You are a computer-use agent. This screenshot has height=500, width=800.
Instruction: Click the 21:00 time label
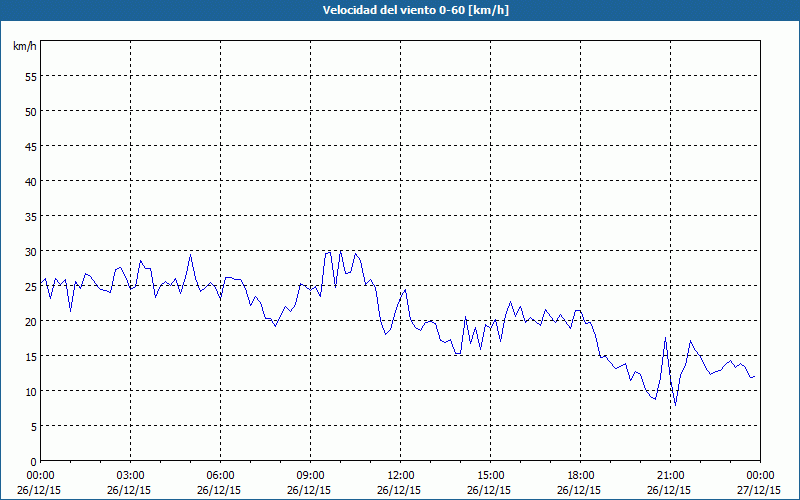click(x=670, y=476)
